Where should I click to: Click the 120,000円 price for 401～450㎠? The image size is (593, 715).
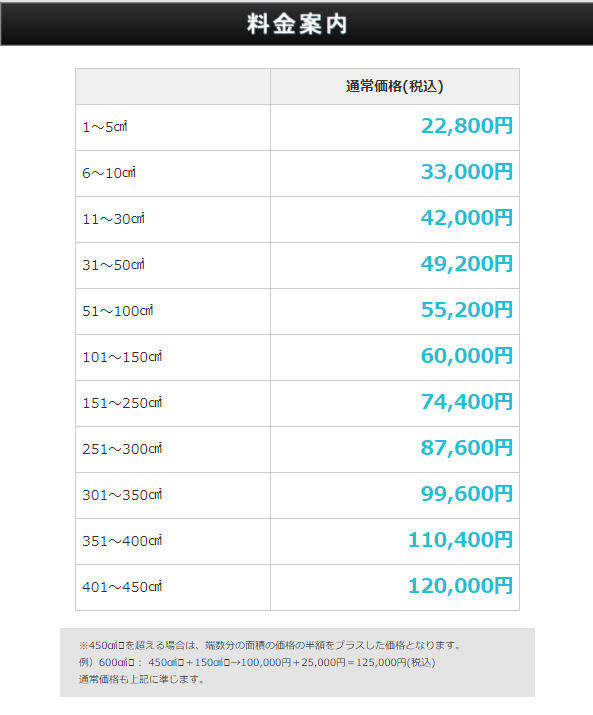coord(460,586)
